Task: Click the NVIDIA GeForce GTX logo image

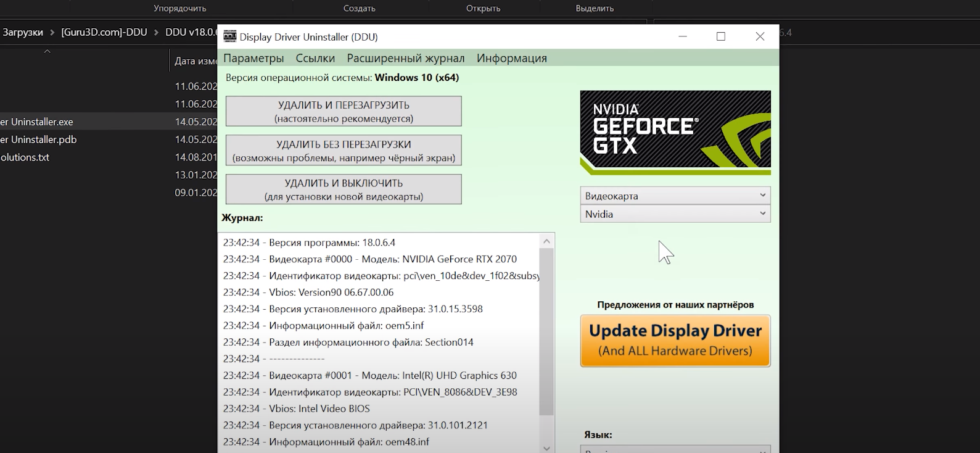Action: (x=675, y=133)
